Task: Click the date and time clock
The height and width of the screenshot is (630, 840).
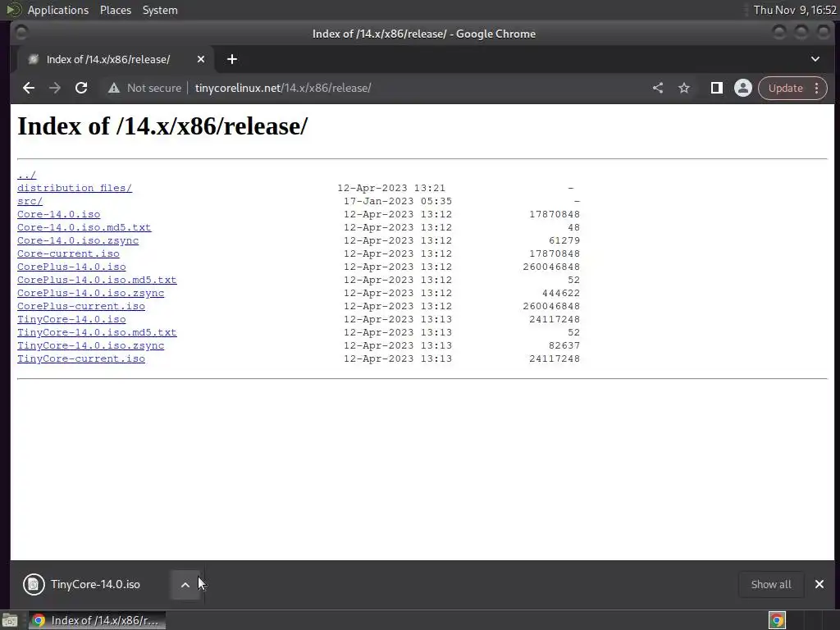Action: 794,10
